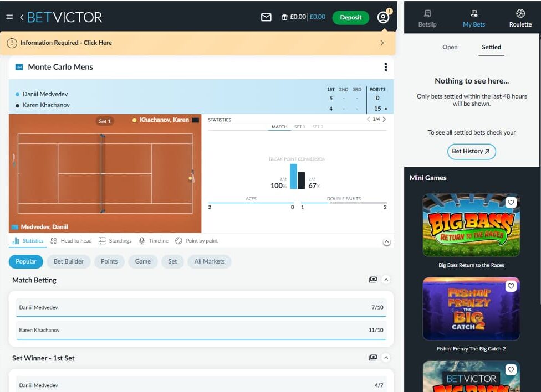Image resolution: width=541 pixels, height=392 pixels.
Task: Click the green Deposit button
Action: [x=350, y=17]
